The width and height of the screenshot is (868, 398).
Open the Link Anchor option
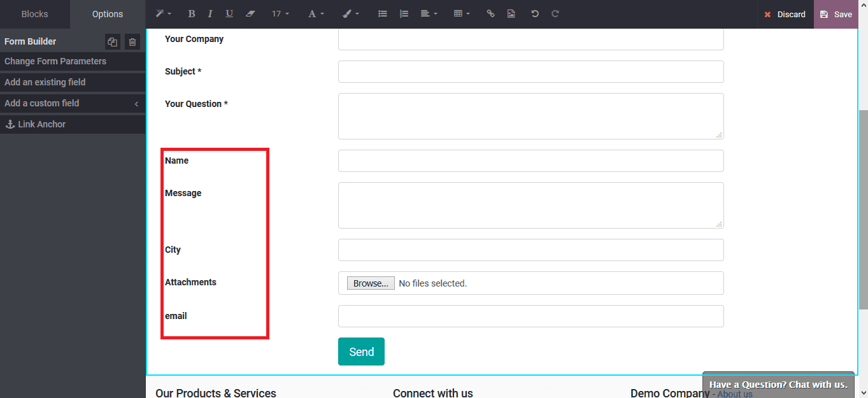click(x=73, y=125)
